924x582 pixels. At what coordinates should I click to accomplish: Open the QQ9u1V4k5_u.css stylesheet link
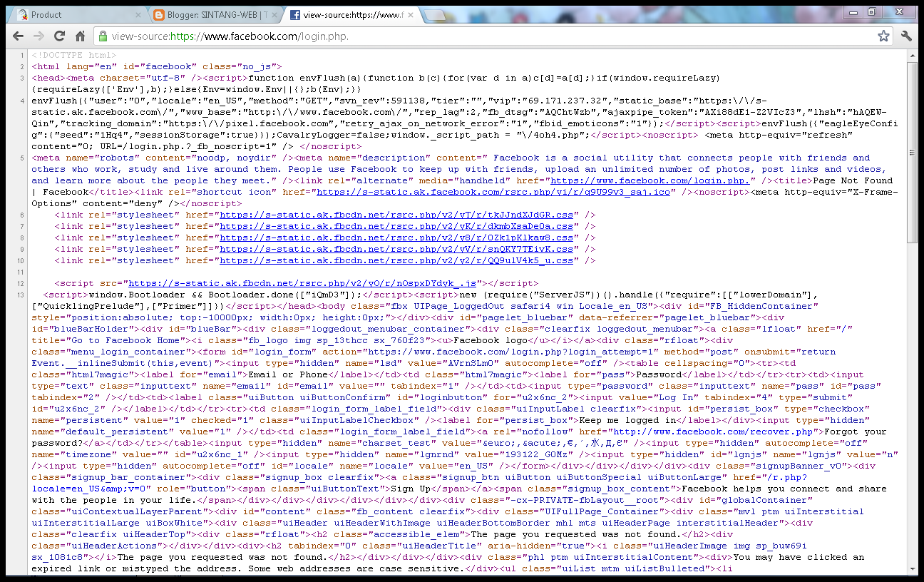(x=396, y=260)
